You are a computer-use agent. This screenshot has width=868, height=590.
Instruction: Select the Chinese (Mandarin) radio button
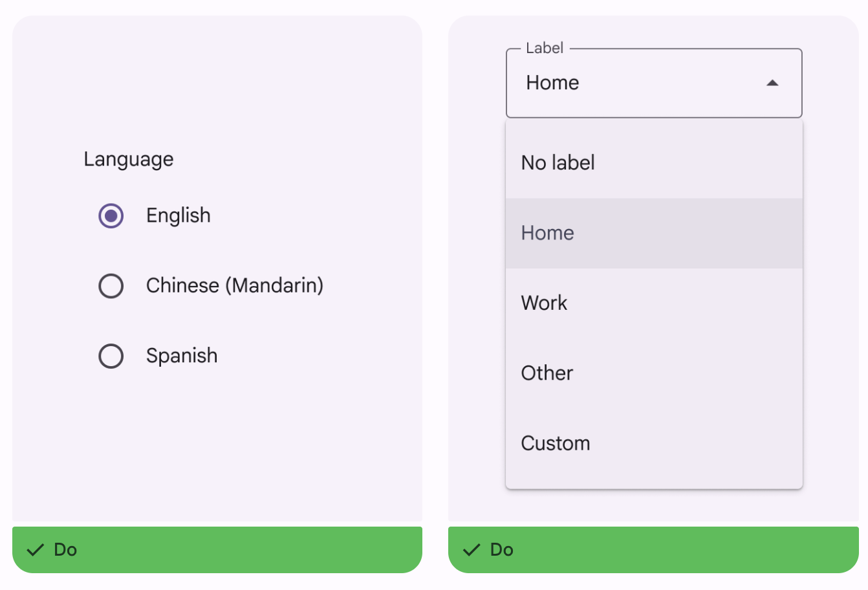[x=111, y=285]
